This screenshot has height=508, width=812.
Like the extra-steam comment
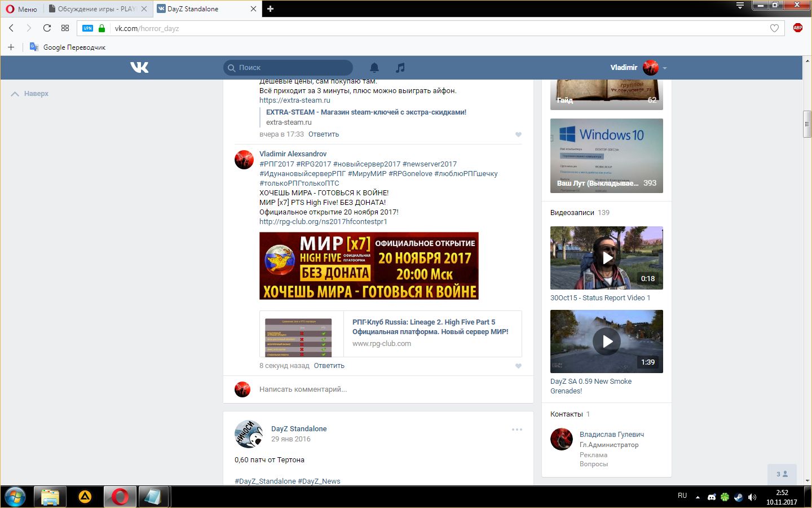click(518, 134)
